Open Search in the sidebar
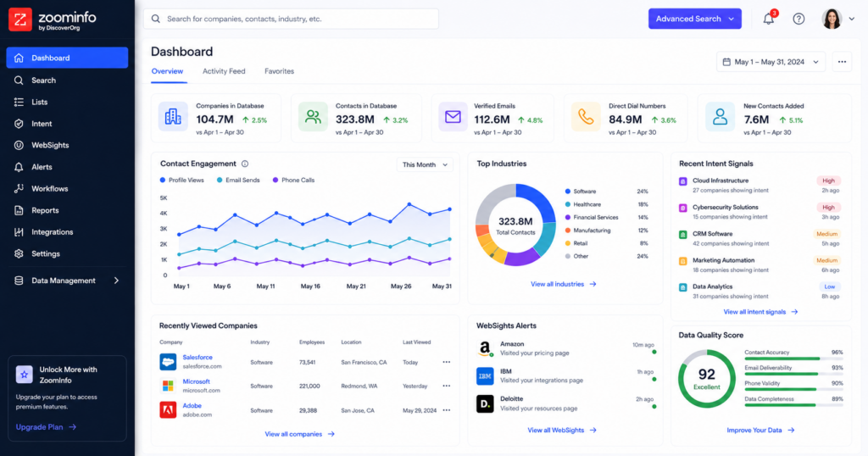Viewport: 868px width, 456px height. (x=67, y=81)
